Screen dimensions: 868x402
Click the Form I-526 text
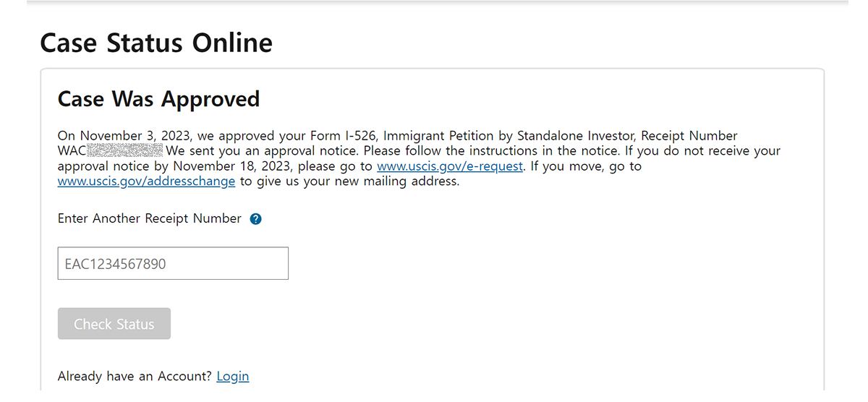(341, 136)
